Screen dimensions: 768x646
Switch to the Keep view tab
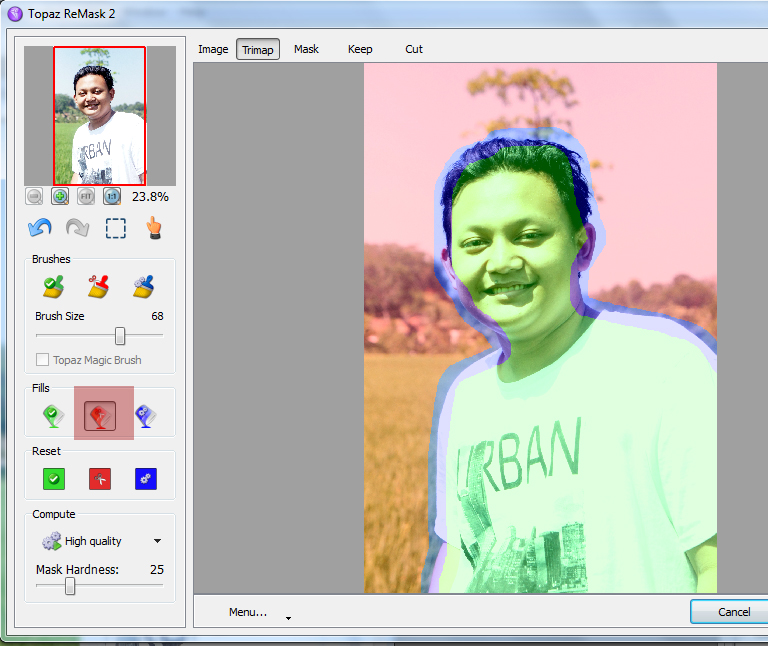pos(360,49)
